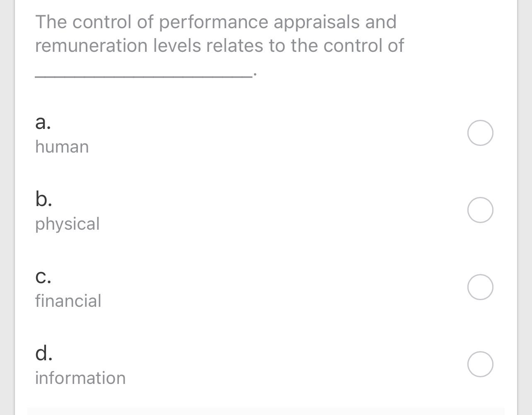Click the blank answer line in the question

coord(143,75)
